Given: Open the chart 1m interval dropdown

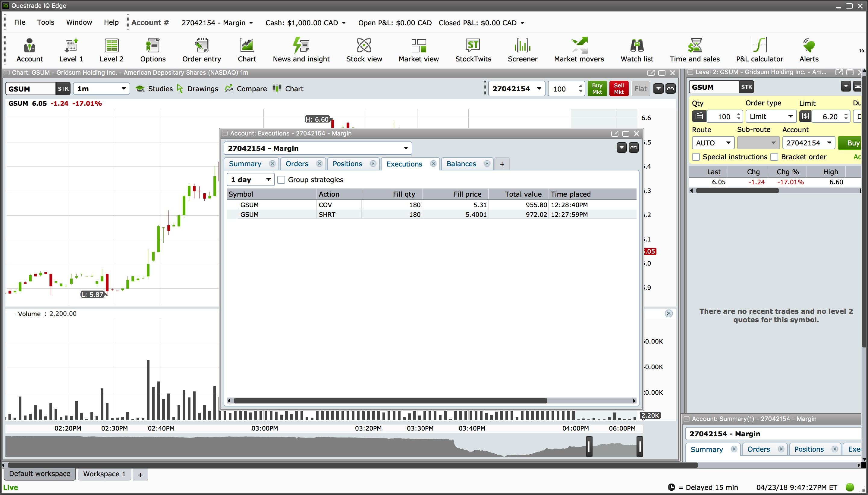Looking at the screenshot, I should pyautogui.click(x=101, y=89).
